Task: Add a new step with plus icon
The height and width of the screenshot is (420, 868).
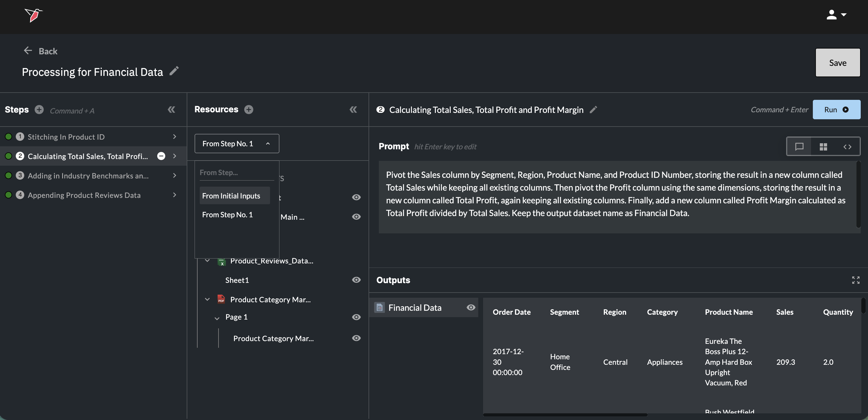Action: click(39, 110)
